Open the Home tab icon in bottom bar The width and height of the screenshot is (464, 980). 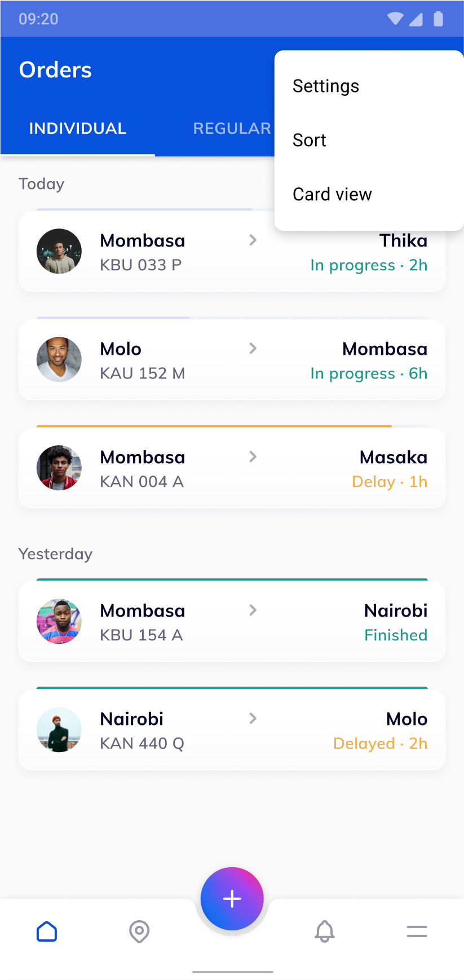47,931
